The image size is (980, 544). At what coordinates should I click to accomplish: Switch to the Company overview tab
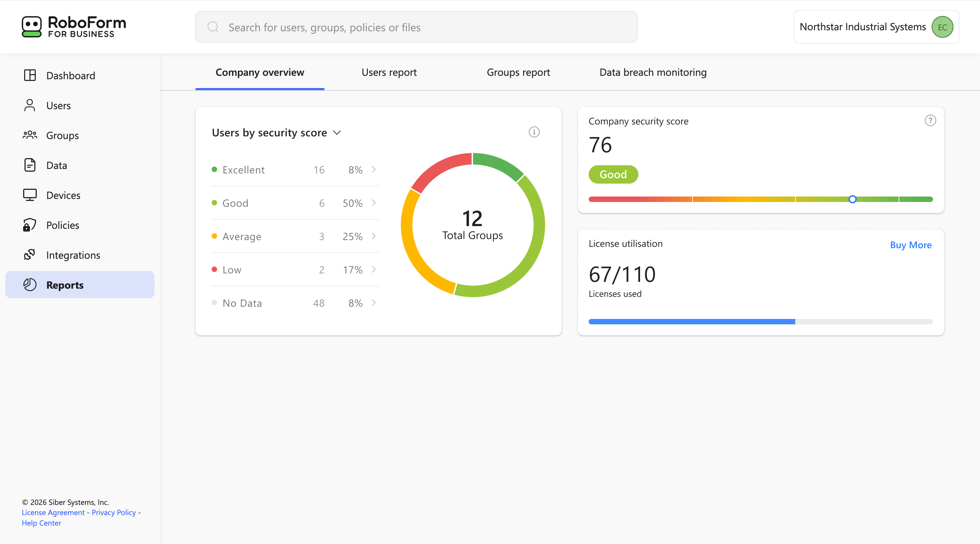pyautogui.click(x=260, y=72)
